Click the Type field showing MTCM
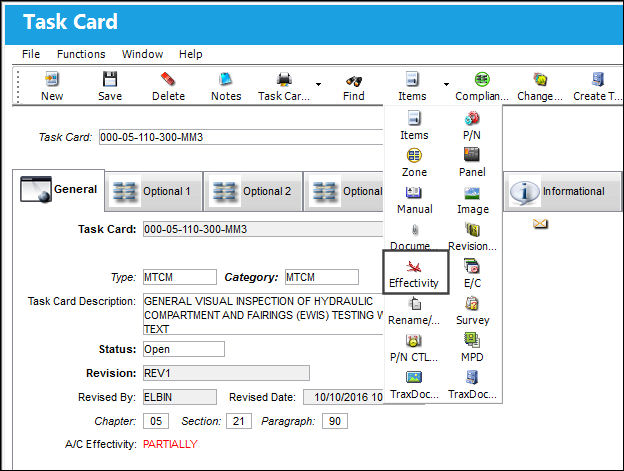624x471 pixels. click(x=180, y=277)
